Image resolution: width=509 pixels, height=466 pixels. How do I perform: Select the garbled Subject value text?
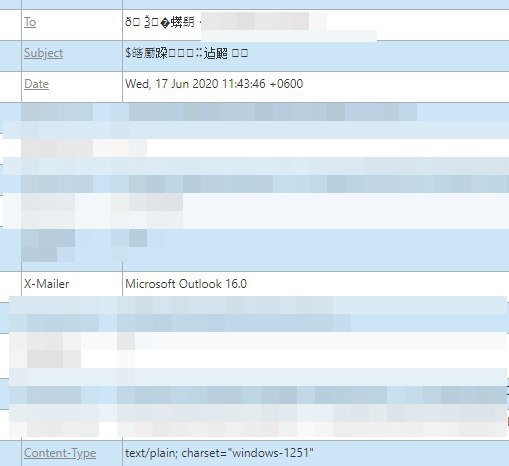tap(187, 53)
